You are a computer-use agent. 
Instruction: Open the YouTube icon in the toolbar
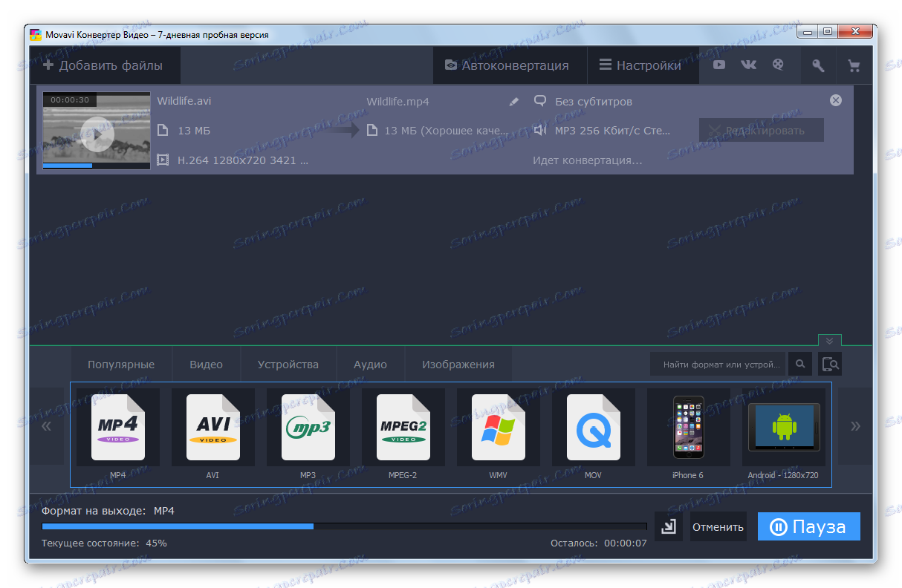tap(719, 65)
